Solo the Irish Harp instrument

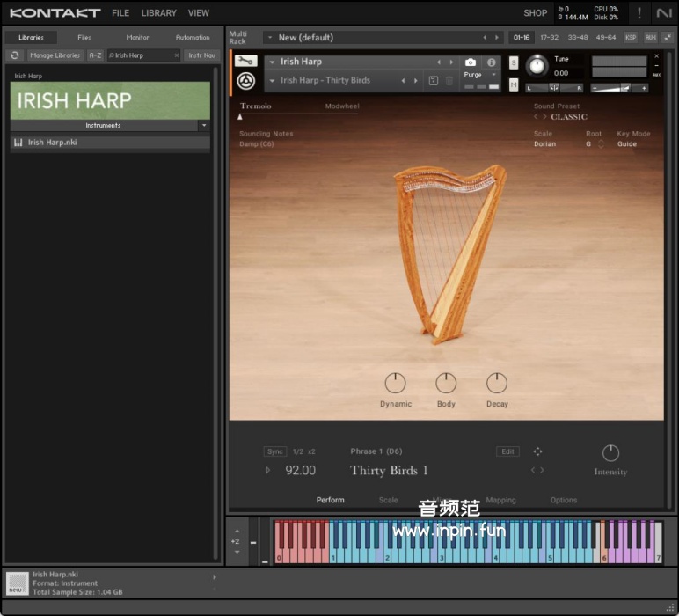(x=514, y=63)
